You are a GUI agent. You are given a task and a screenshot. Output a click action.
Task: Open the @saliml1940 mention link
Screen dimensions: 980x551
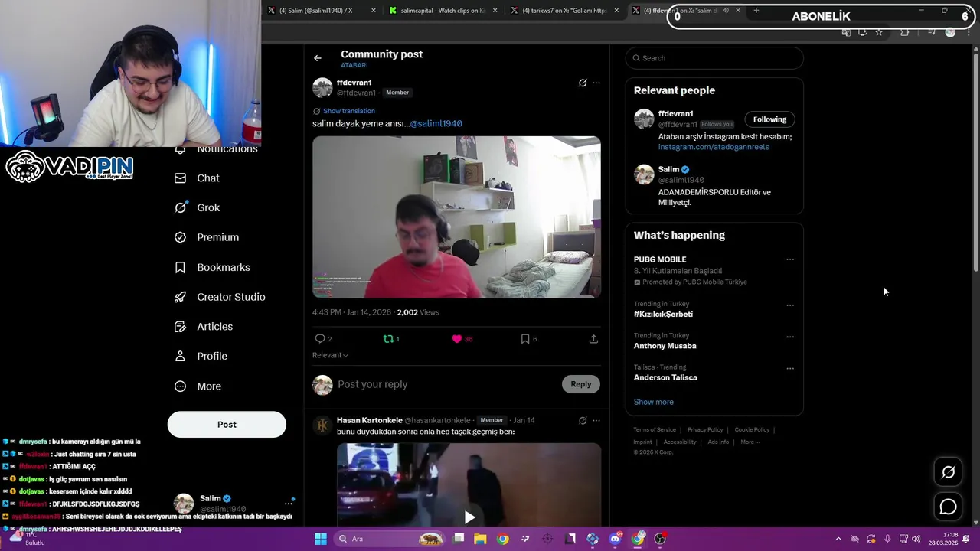pyautogui.click(x=436, y=123)
